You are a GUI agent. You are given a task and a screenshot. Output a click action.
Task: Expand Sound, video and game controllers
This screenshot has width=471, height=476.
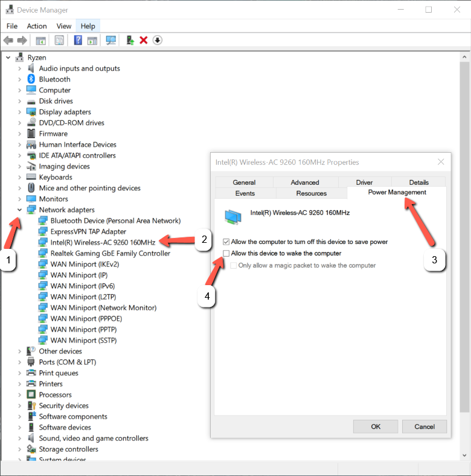(19, 438)
